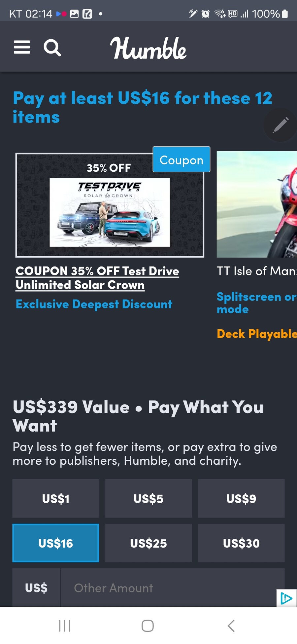Tap the Android recent apps button
Screen dimensions: 297x644
(x=65, y=626)
